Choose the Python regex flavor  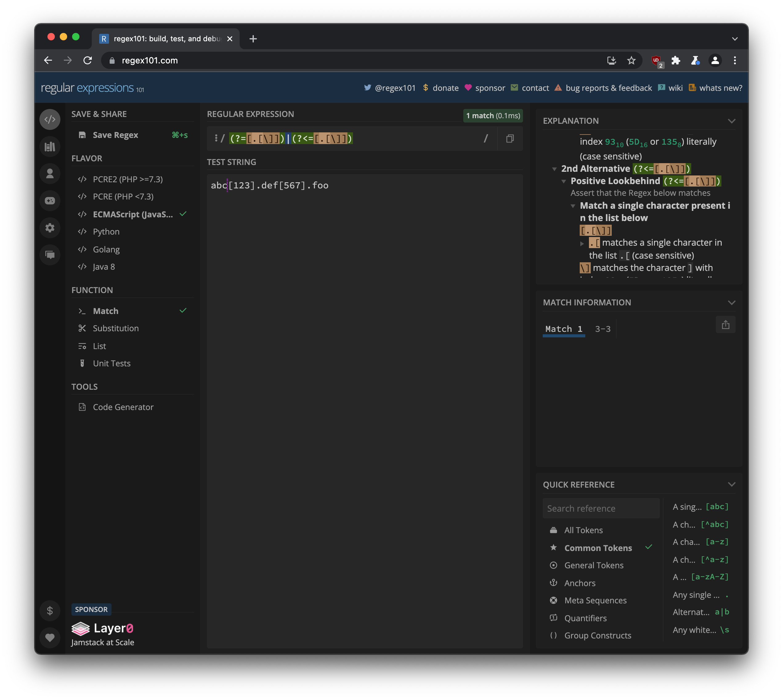click(x=106, y=231)
